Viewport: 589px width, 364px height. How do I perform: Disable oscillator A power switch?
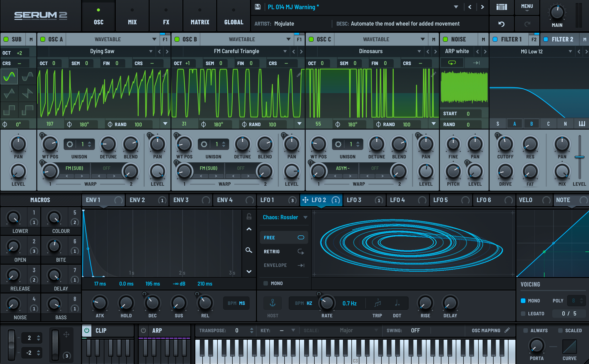[43, 39]
